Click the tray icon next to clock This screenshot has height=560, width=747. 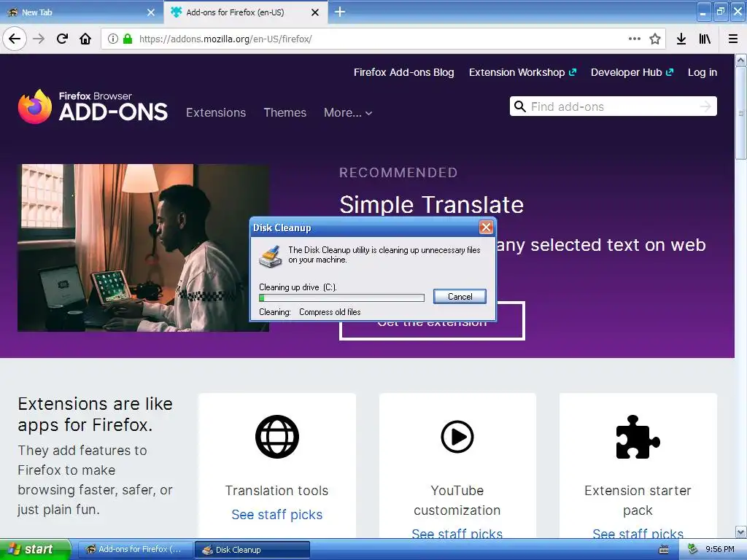click(x=692, y=550)
